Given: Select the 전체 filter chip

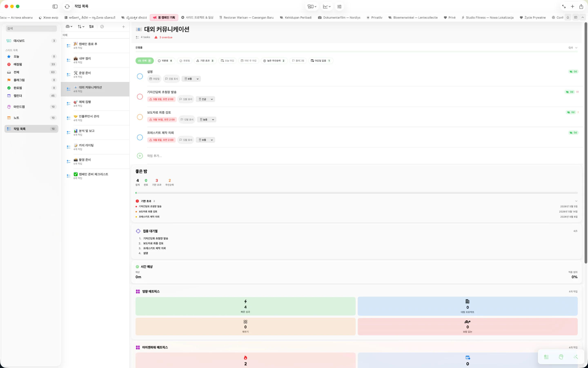Looking at the screenshot, I should tap(145, 61).
